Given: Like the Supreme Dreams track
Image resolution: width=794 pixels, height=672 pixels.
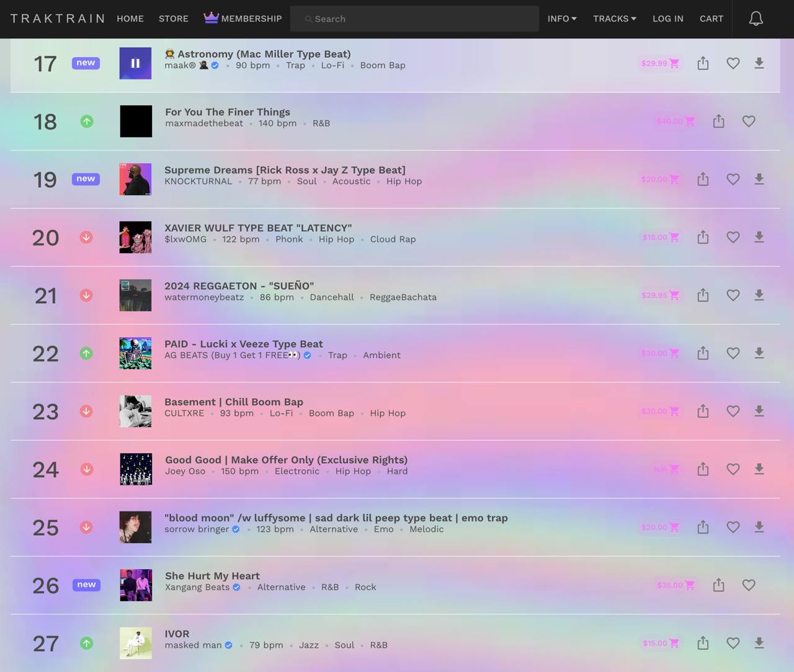Looking at the screenshot, I should tap(733, 179).
